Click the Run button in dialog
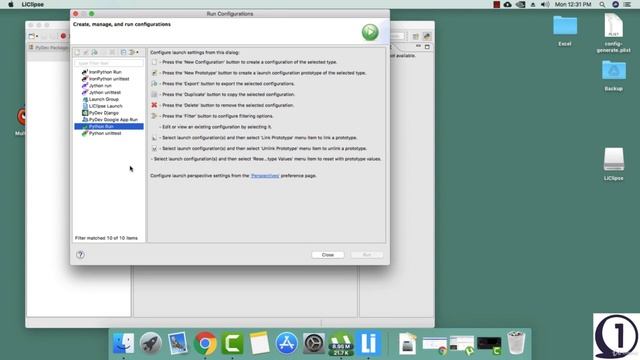 click(367, 255)
